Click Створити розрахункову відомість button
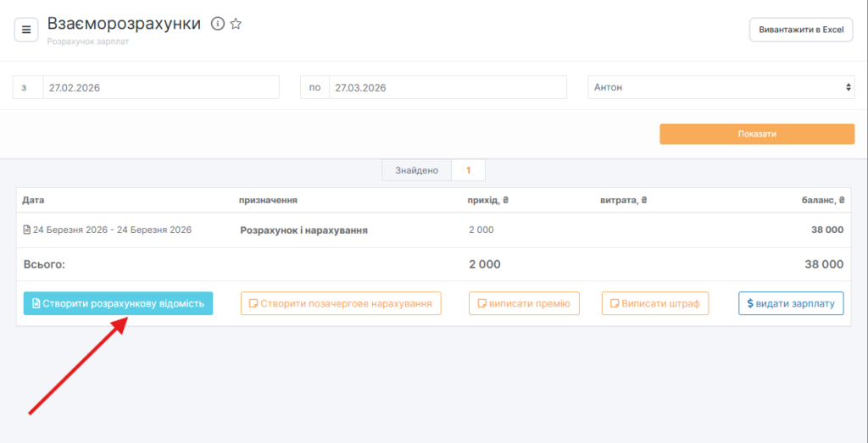The height and width of the screenshot is (443, 868). tap(118, 303)
